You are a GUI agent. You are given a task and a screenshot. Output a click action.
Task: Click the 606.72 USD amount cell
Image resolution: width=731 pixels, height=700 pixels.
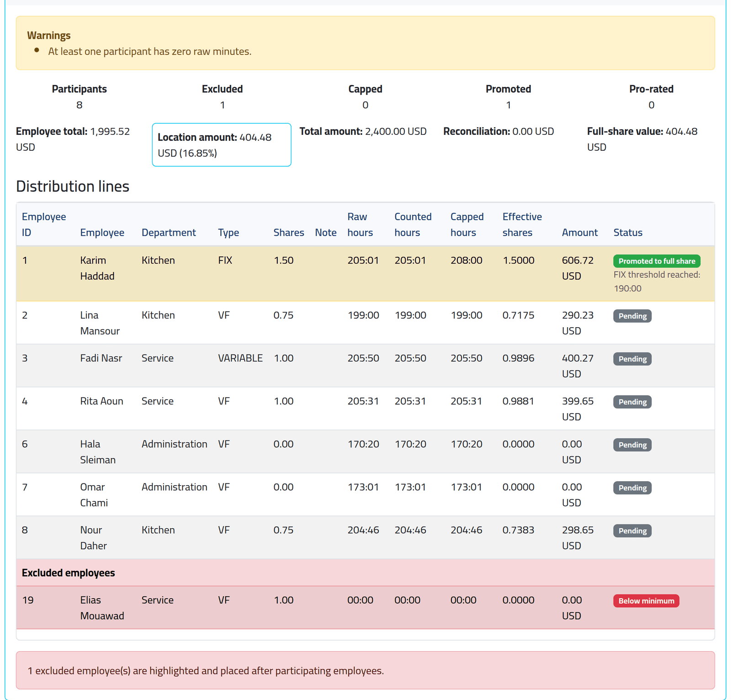click(577, 268)
